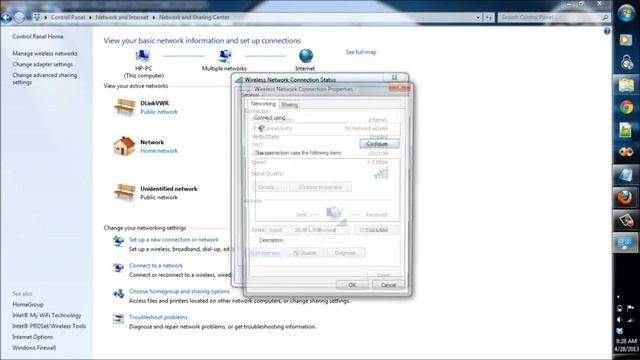Click the house icon beside Network
Viewport: 640px width, 360px height.
click(124, 146)
